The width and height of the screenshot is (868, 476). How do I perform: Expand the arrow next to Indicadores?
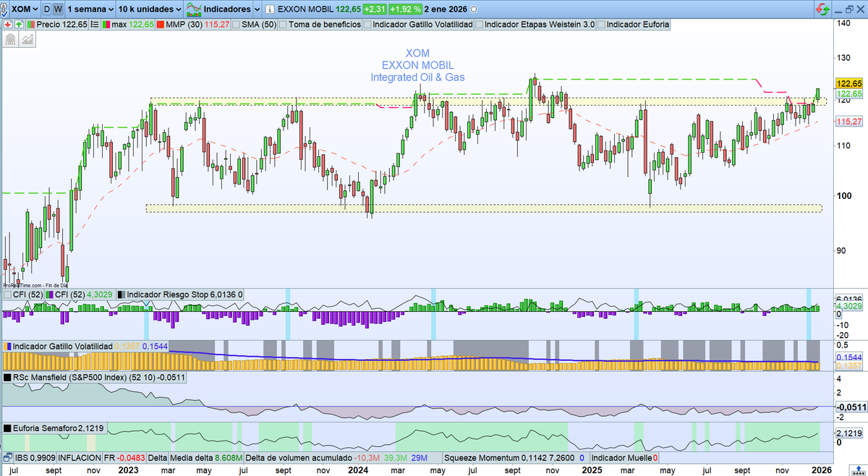click(x=257, y=9)
